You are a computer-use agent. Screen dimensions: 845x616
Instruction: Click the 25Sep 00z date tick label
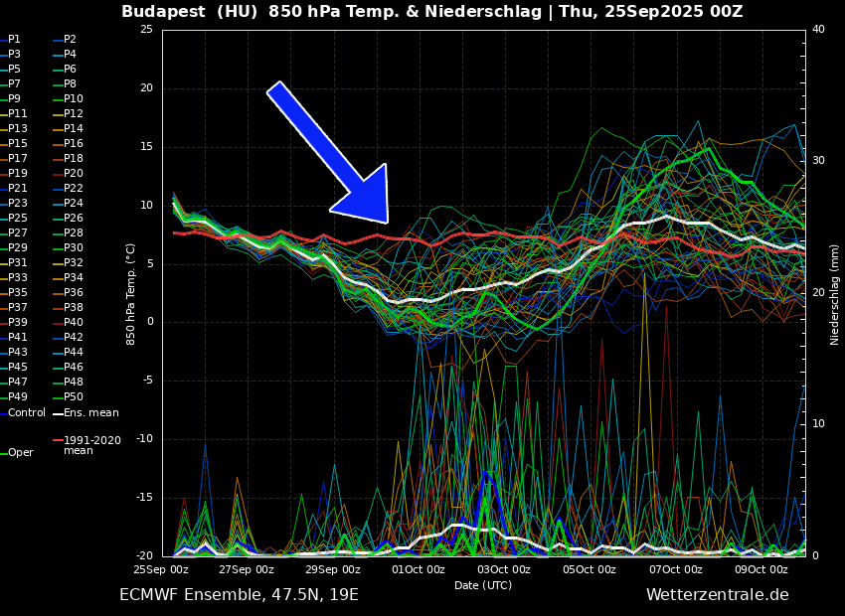pos(161,570)
